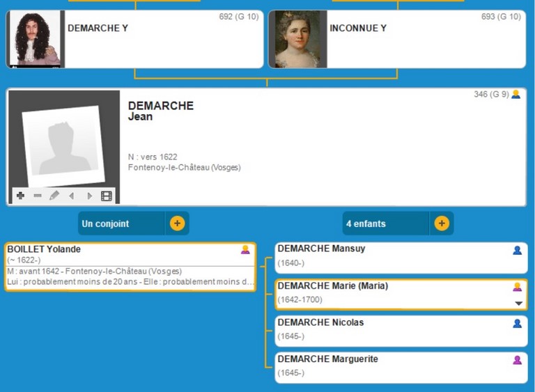Add a spouse with the plus button

pos(177,224)
